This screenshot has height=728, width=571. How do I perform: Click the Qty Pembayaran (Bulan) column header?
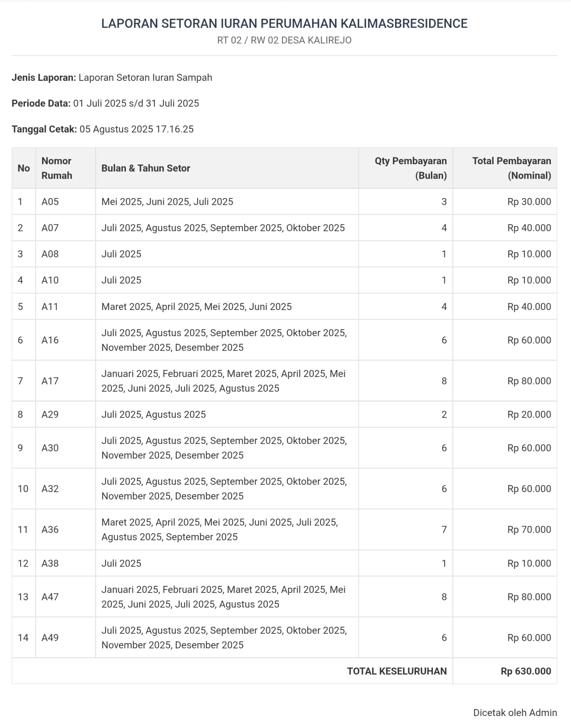[x=410, y=168]
